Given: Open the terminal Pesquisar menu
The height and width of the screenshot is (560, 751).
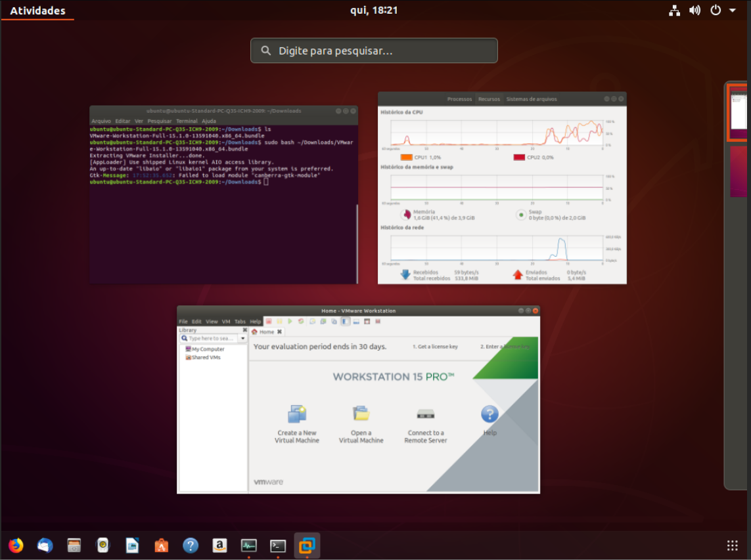Looking at the screenshot, I should pos(160,121).
